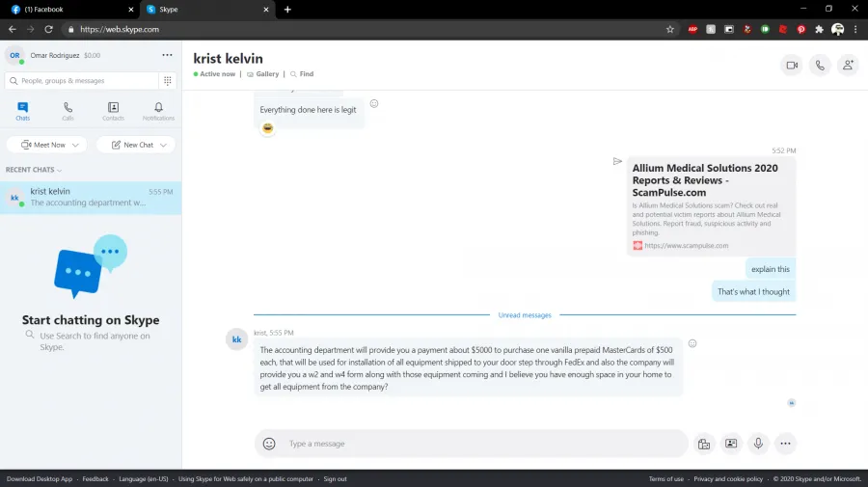This screenshot has width=868, height=487.
Task: Click Download Desktop App link
Action: click(x=40, y=479)
